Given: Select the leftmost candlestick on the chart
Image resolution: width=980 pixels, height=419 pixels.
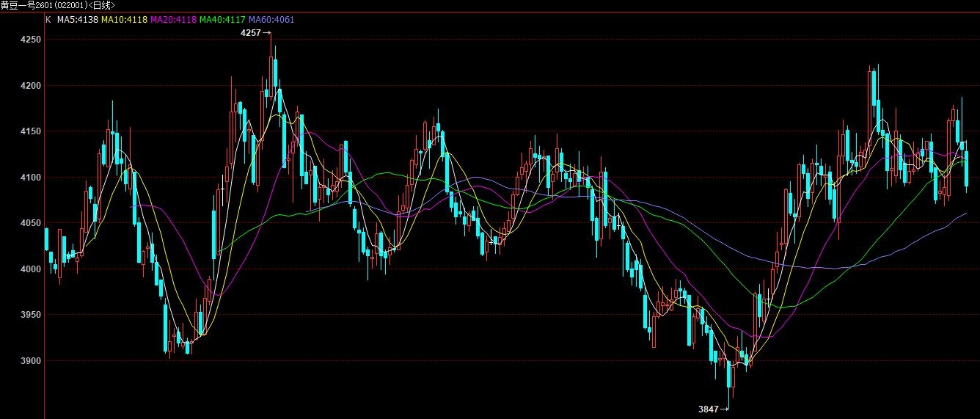Looking at the screenshot, I should (x=47, y=240).
